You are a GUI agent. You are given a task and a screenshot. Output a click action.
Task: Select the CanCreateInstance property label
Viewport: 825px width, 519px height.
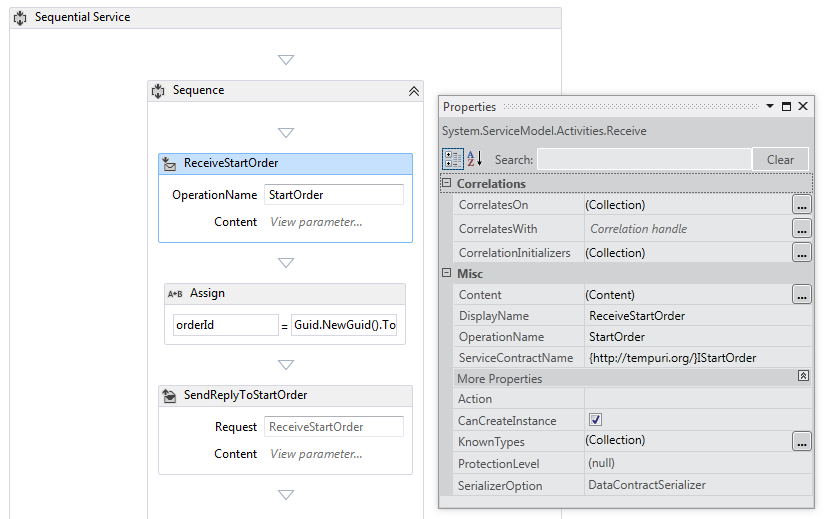[x=507, y=421]
